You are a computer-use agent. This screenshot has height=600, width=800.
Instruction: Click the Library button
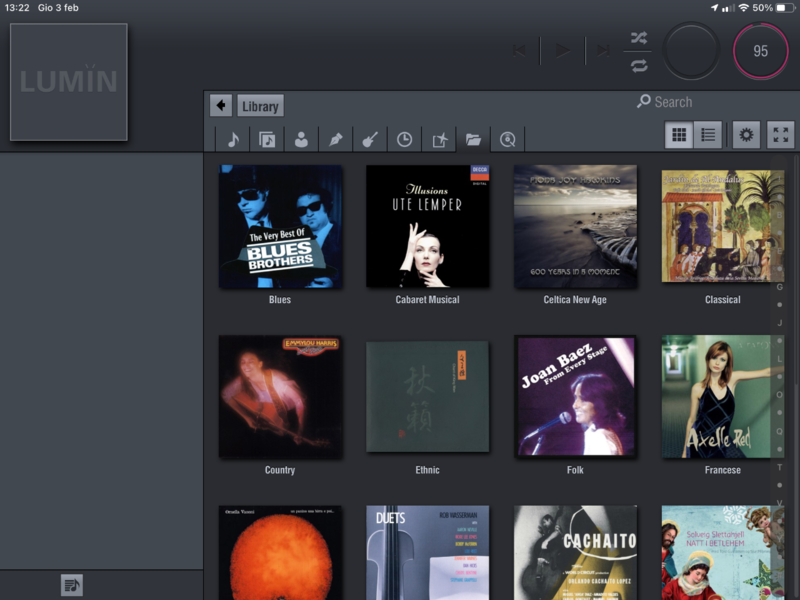tap(260, 106)
